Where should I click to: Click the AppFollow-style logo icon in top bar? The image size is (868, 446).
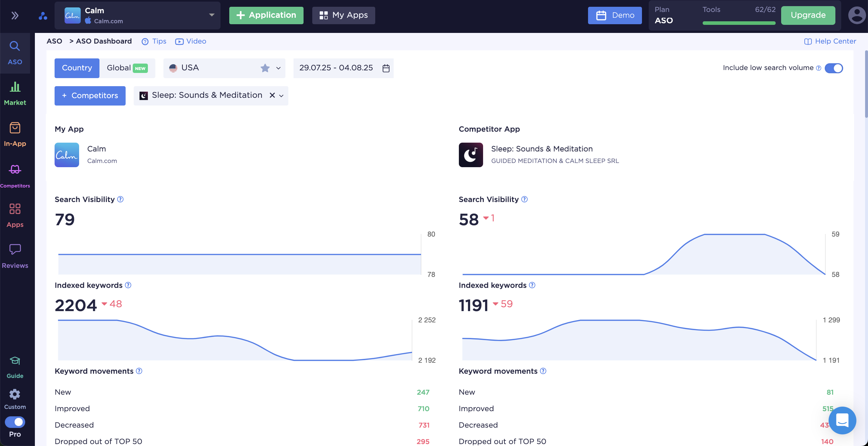tap(43, 16)
